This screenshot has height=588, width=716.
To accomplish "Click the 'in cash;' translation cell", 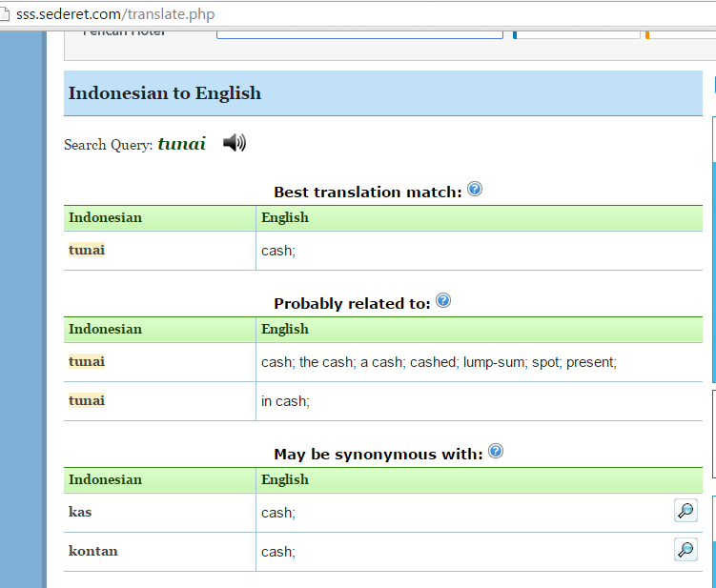I will point(286,402).
